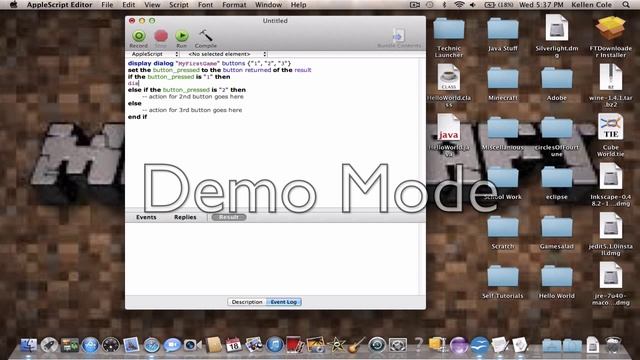Select the Hello World folder on desktop

pyautogui.click(x=557, y=282)
